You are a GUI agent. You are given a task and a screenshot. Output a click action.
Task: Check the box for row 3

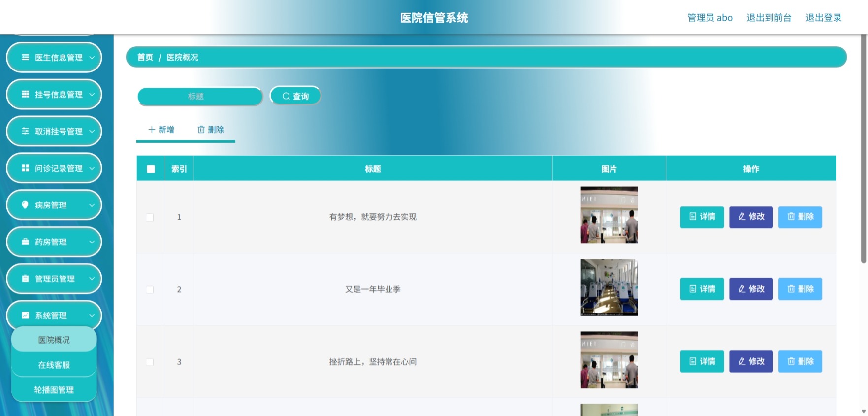coord(150,362)
